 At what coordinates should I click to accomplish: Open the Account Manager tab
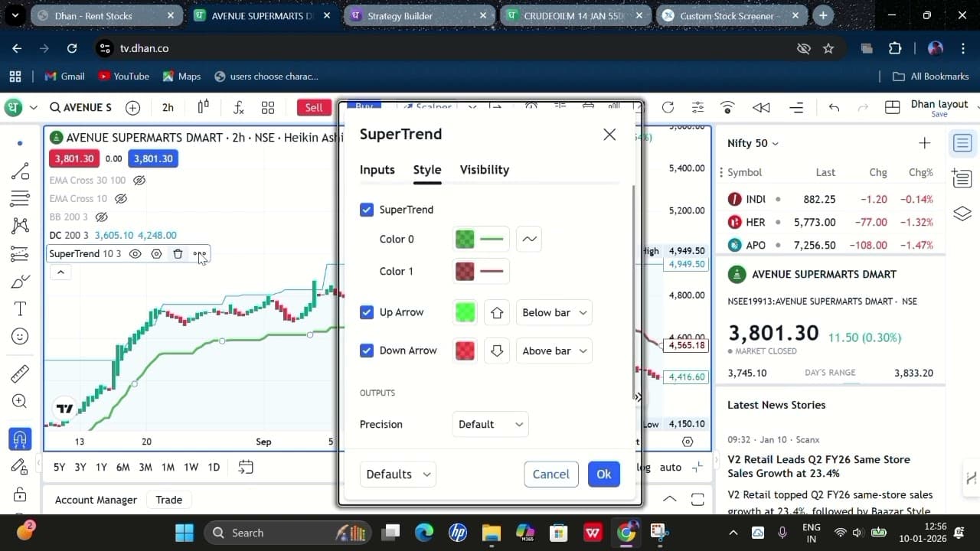[x=96, y=500]
